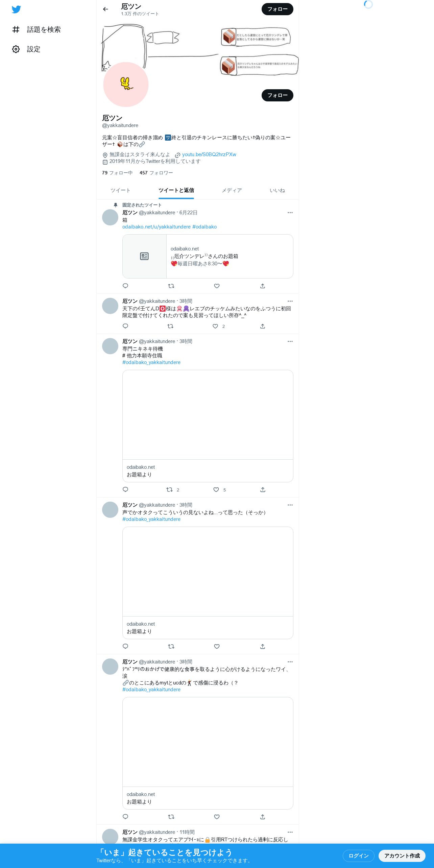Open more options on pinned tweet
This screenshot has height=868, width=434.
pos(290,213)
